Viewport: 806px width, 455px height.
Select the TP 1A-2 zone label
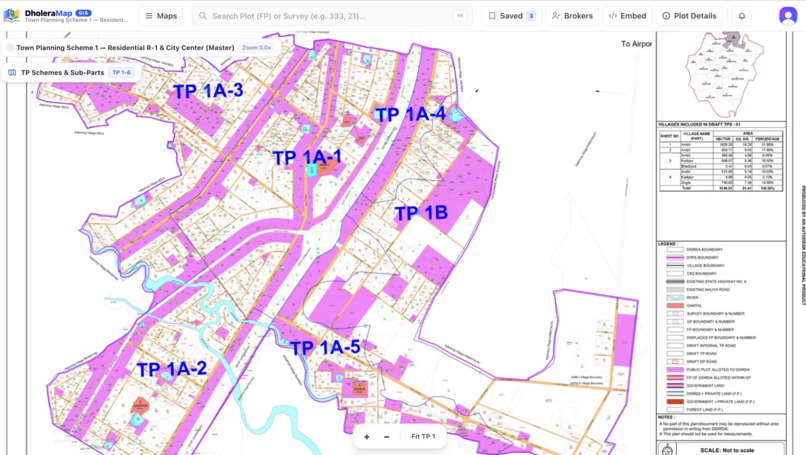pos(172,369)
